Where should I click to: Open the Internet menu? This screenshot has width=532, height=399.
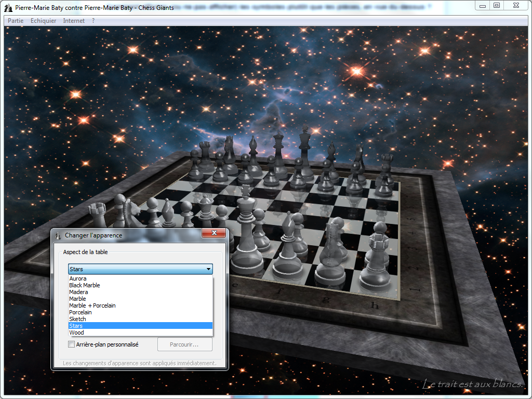[74, 21]
